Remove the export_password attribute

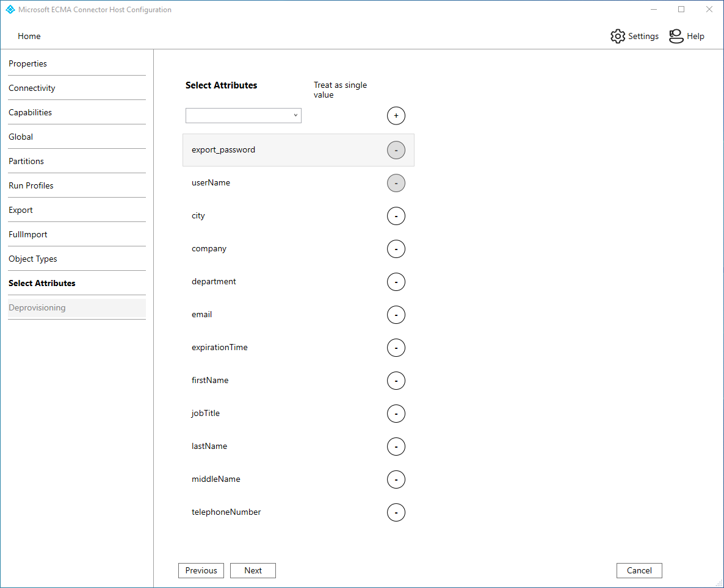click(396, 150)
